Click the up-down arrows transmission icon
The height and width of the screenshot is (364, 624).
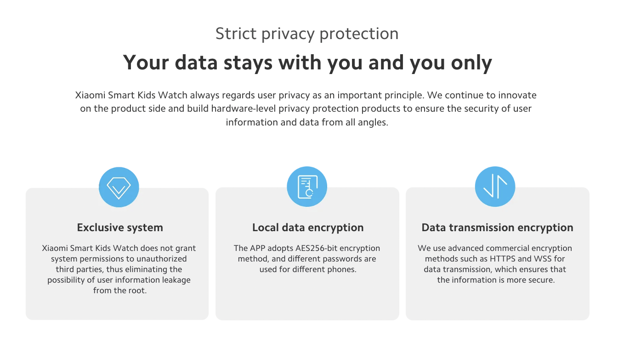[495, 187]
